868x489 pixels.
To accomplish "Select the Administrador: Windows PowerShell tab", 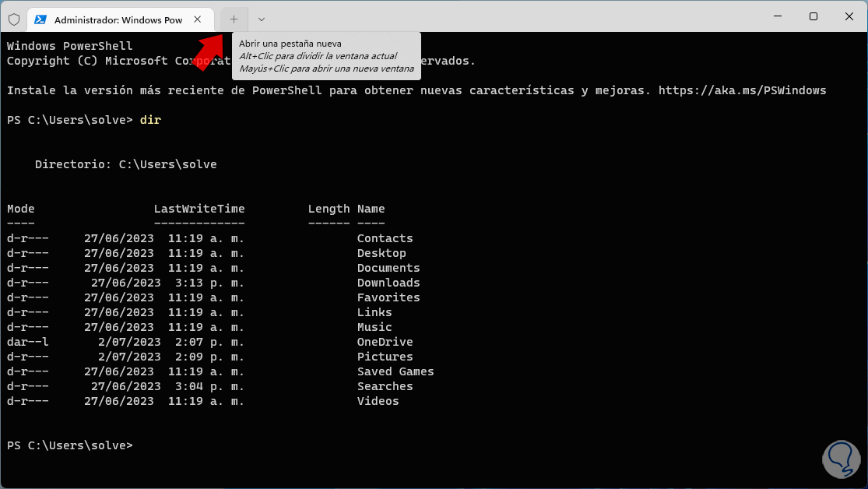I will point(120,19).
